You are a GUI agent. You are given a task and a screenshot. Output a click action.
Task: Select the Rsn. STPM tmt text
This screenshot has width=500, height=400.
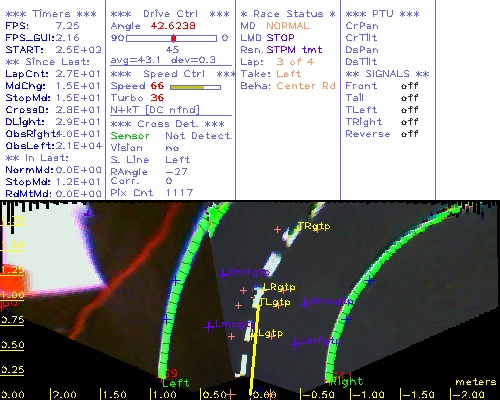point(281,50)
